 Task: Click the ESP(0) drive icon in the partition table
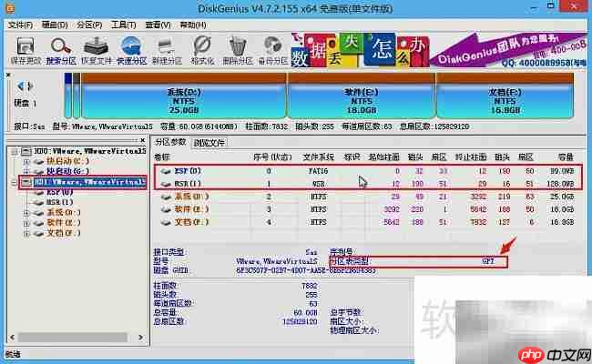coord(166,171)
